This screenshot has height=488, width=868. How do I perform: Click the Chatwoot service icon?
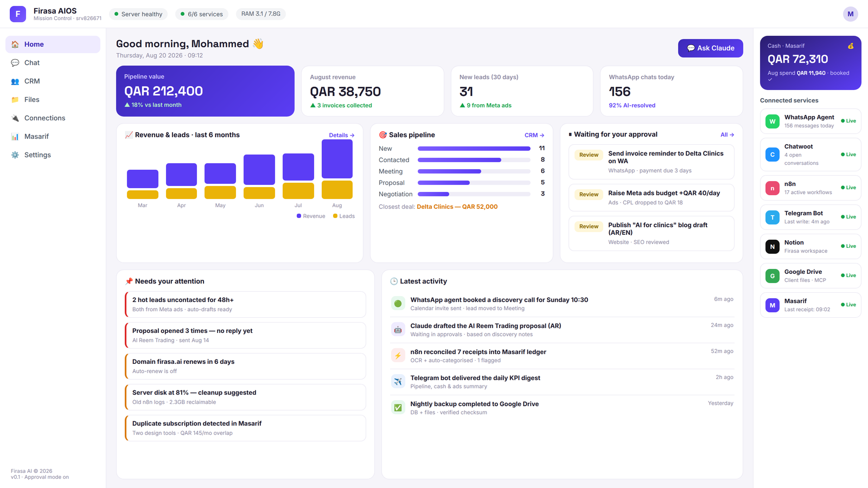pyautogui.click(x=773, y=155)
